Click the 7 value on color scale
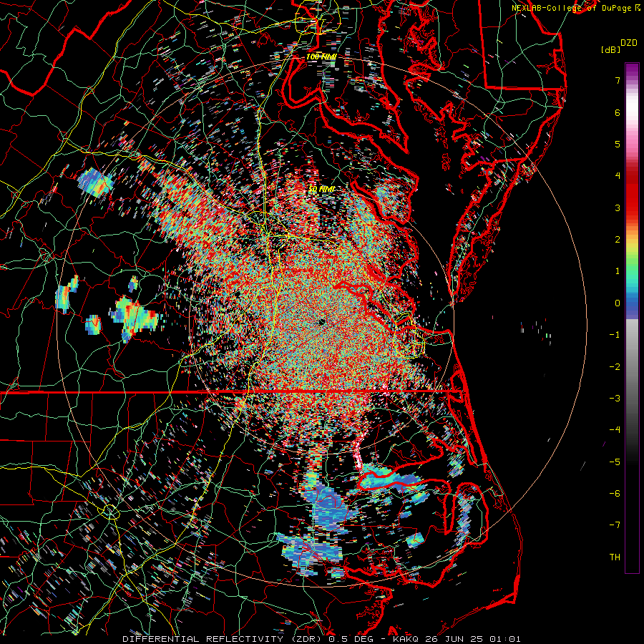This screenshot has width=644, height=644. tap(618, 80)
